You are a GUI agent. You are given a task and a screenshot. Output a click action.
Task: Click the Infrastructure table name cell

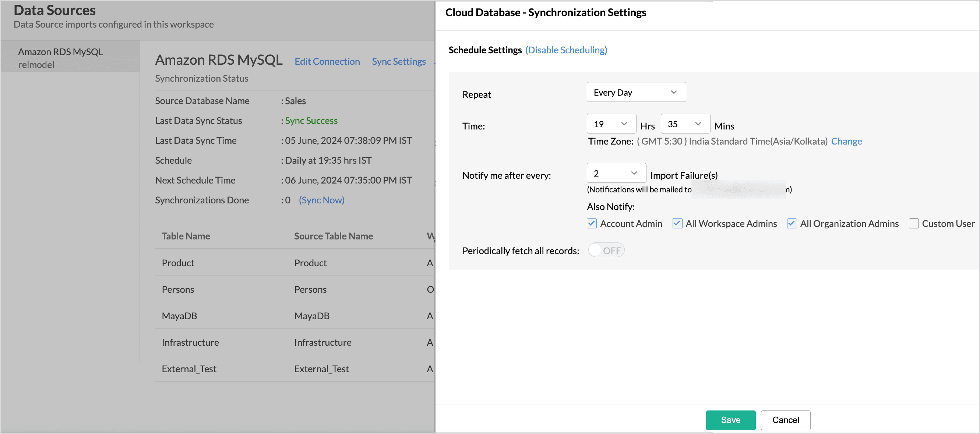[190, 343]
